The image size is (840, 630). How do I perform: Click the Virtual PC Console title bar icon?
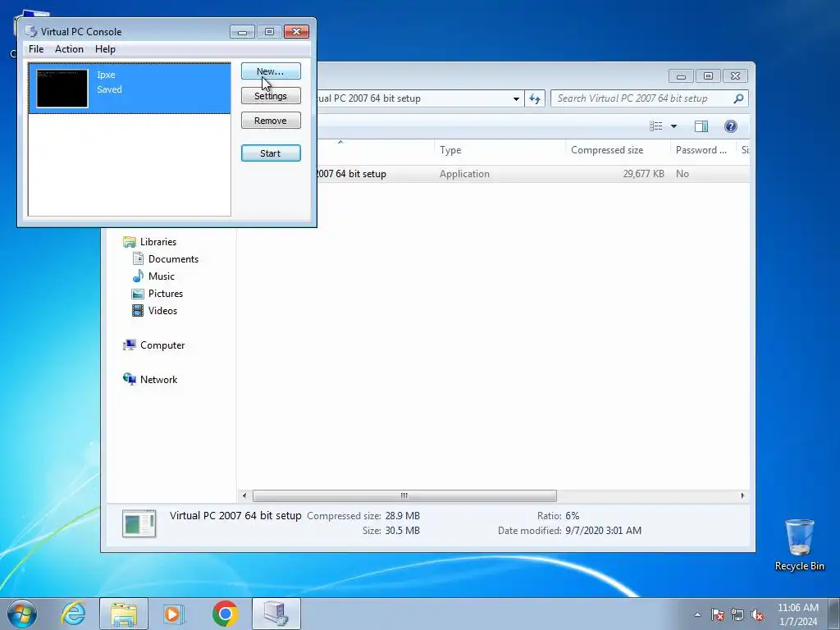click(x=31, y=32)
